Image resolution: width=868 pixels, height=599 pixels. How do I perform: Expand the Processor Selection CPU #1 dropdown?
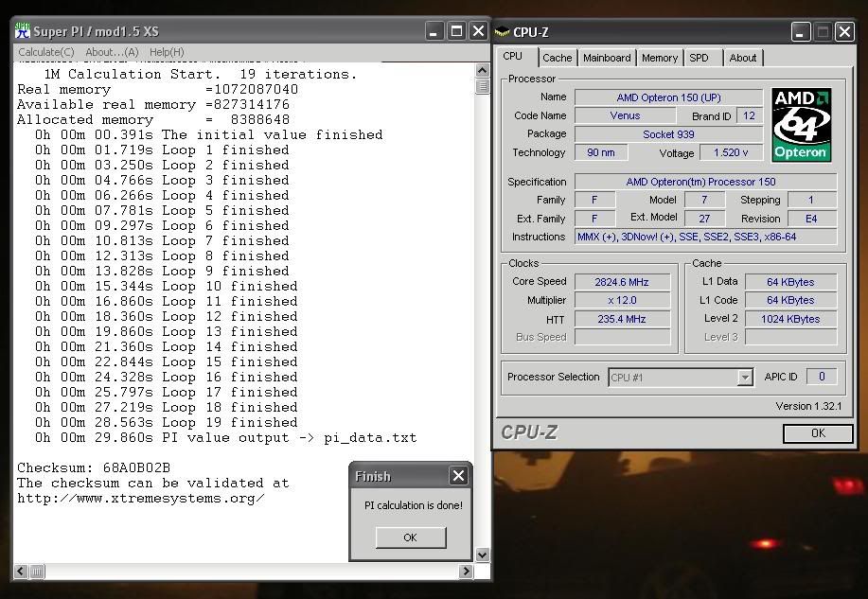click(x=745, y=378)
